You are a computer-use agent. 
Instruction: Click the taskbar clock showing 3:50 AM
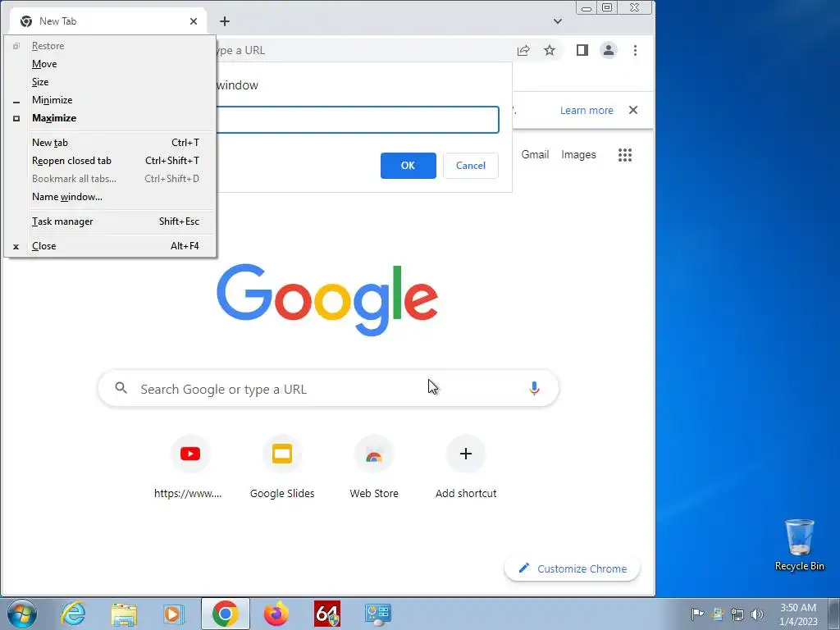click(798, 614)
